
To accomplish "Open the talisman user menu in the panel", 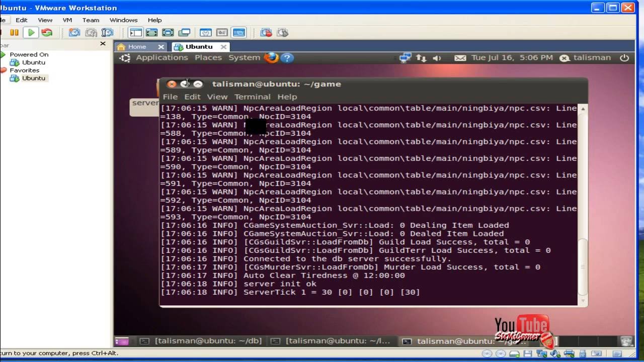I will (585, 58).
